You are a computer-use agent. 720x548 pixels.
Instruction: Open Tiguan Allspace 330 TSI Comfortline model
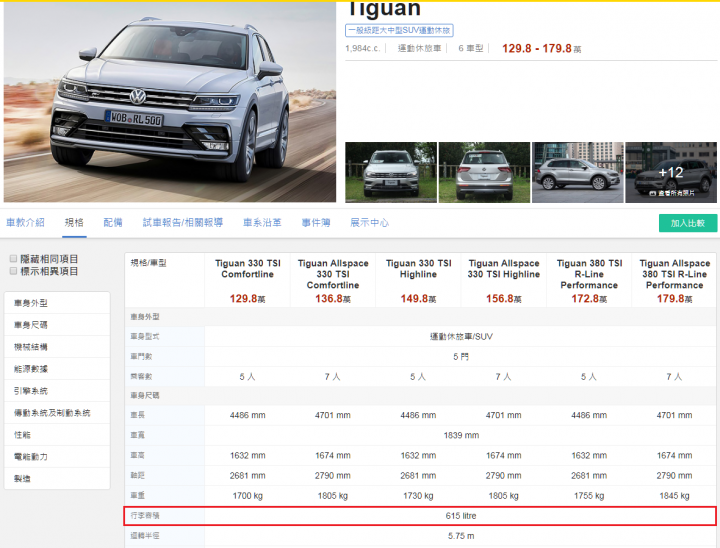coord(333,274)
